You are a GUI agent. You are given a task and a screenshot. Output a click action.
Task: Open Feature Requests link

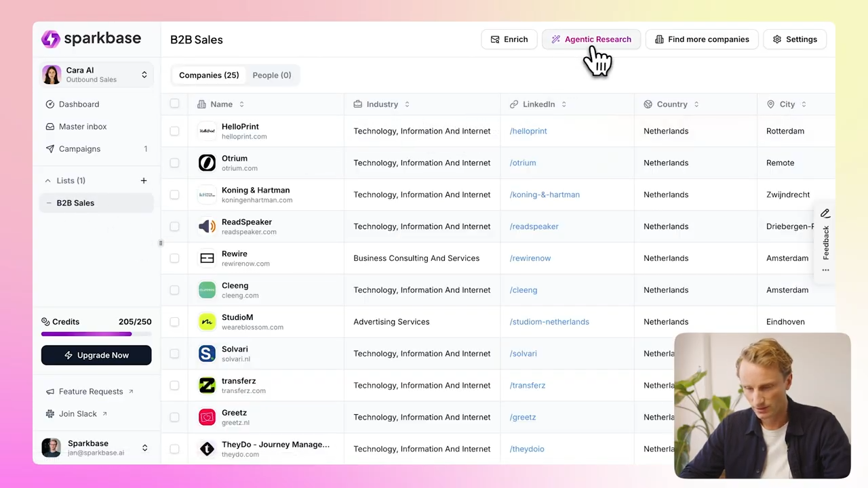[x=90, y=392]
